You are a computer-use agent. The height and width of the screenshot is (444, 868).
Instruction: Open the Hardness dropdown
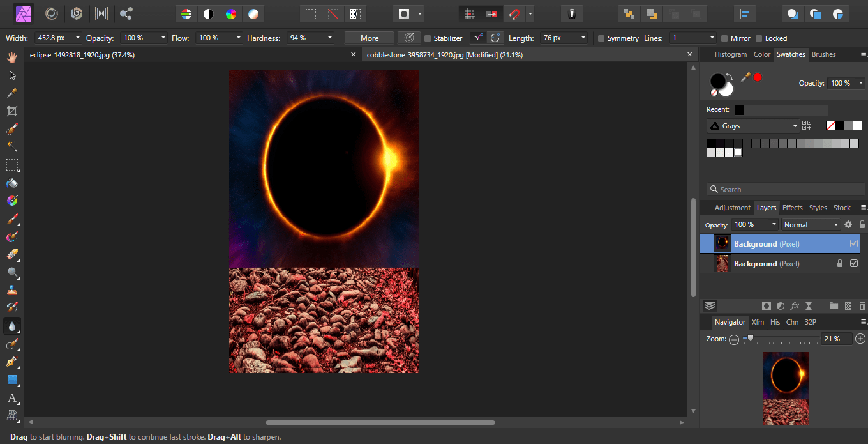(x=331, y=38)
